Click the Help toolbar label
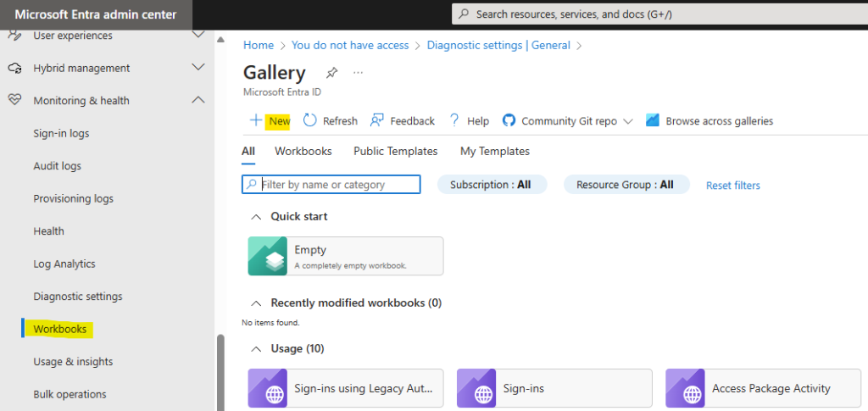868x411 pixels. pyautogui.click(x=478, y=121)
